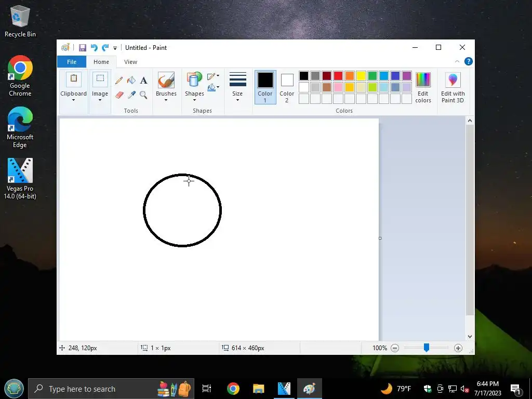532x399 pixels.
Task: Select the Pencil tool
Action: pyautogui.click(x=119, y=81)
